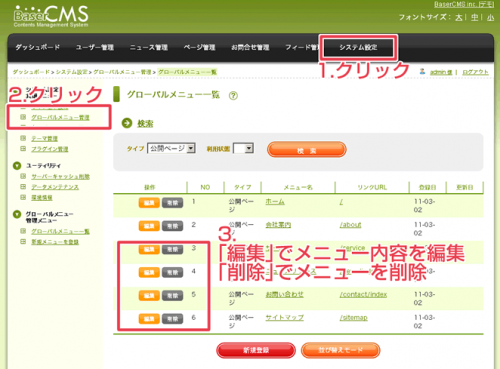
Task: Open the 会社案内 menu name link
Action: coord(278,225)
